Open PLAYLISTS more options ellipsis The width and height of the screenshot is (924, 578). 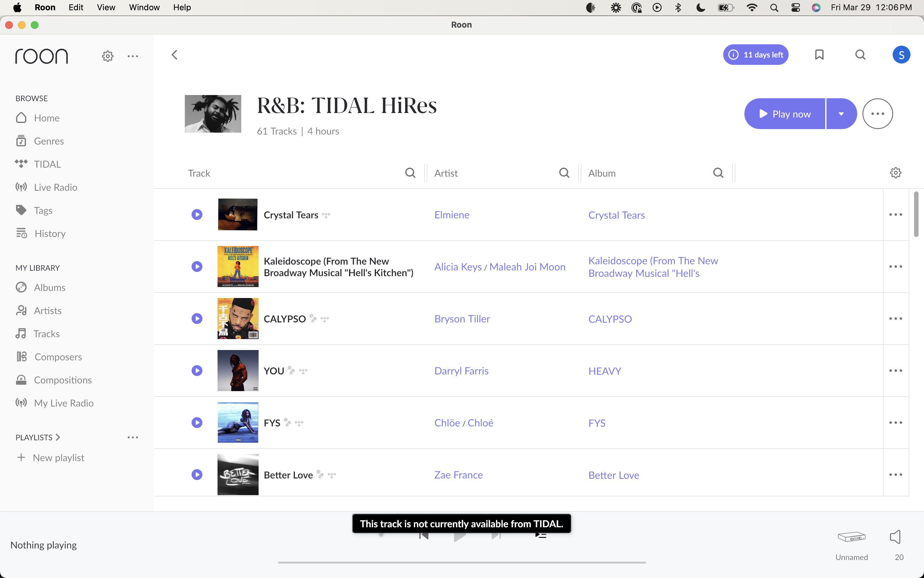click(133, 437)
